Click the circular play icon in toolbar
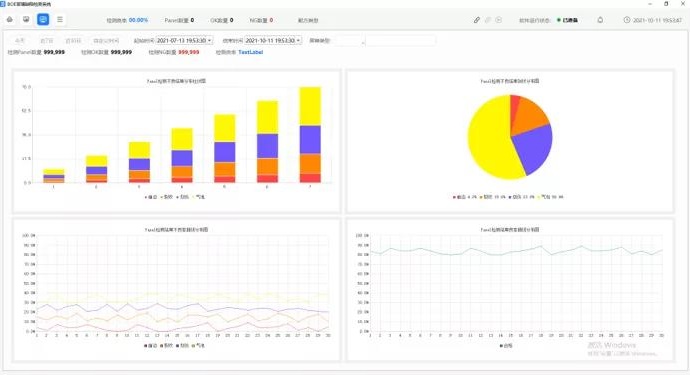The image size is (690, 375). click(499, 20)
